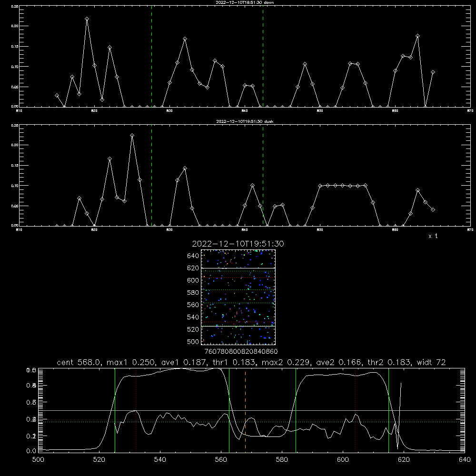Click the lower white horizontal line in center image

pyautogui.click(x=238, y=326)
